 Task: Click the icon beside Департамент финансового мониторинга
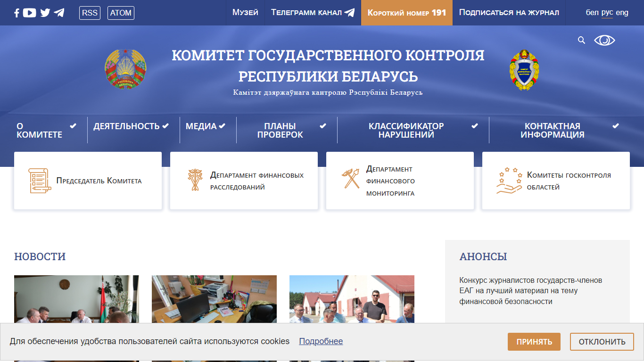point(351,179)
